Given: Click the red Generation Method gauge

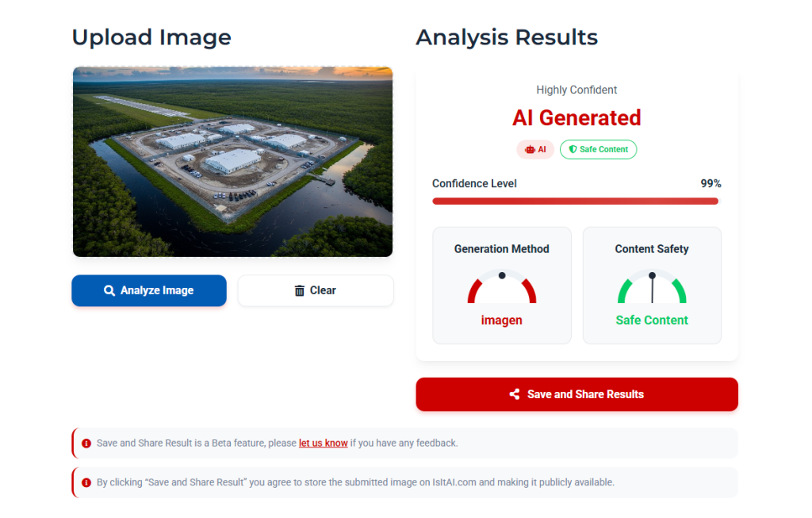Looking at the screenshot, I should tap(502, 287).
